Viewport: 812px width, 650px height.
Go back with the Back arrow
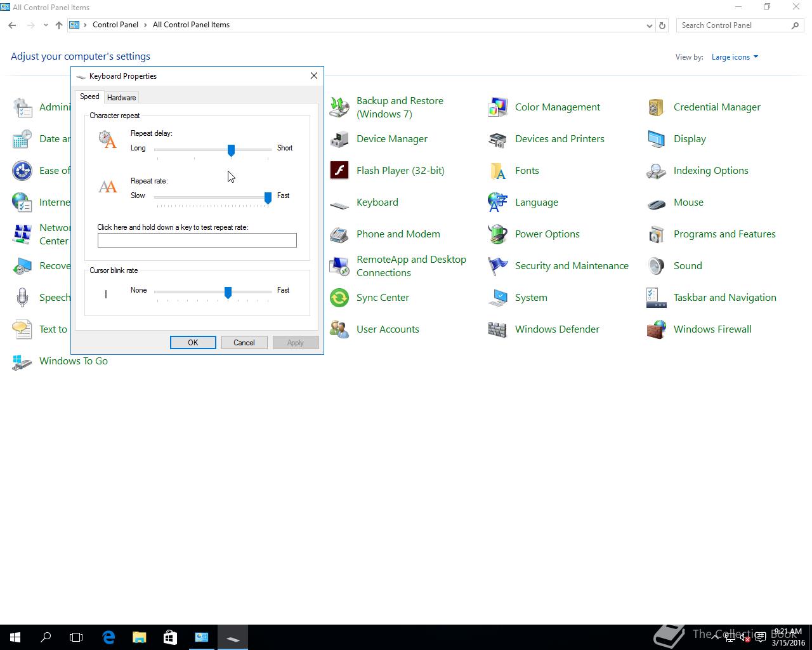12,25
